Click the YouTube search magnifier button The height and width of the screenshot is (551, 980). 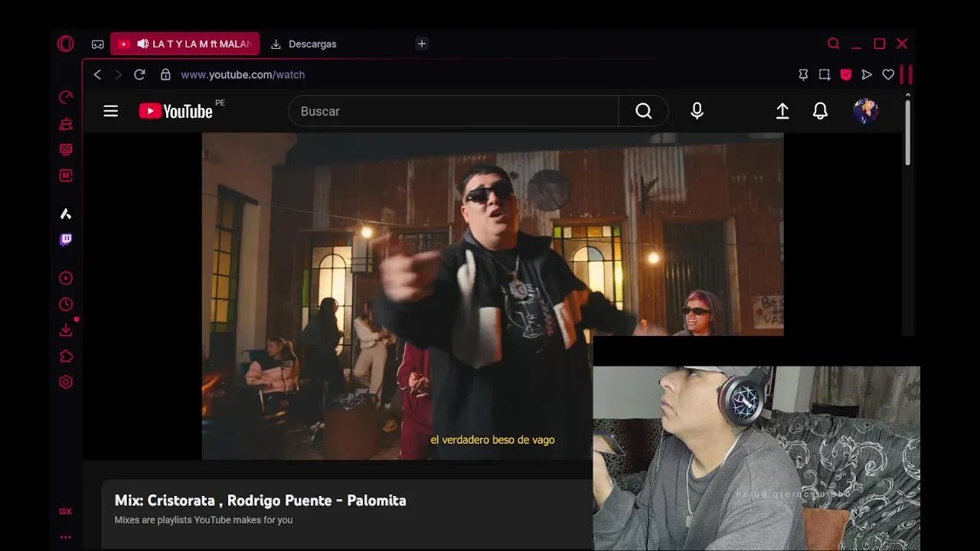[x=644, y=111]
